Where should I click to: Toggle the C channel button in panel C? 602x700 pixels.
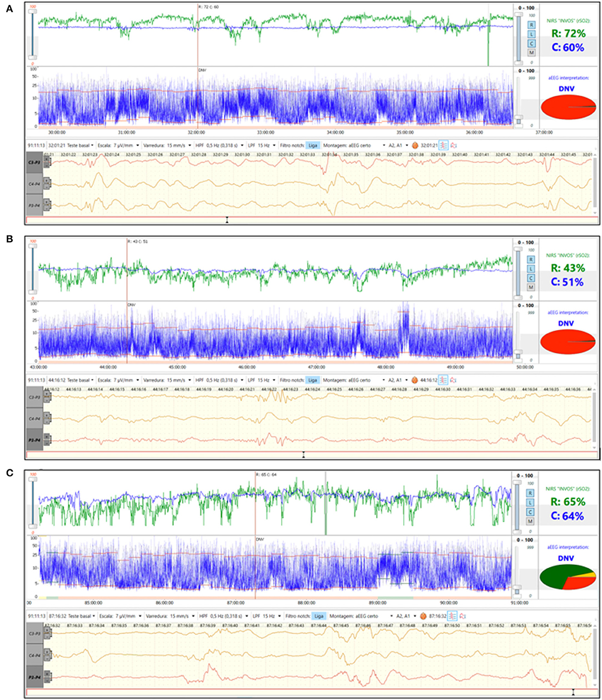(x=530, y=512)
